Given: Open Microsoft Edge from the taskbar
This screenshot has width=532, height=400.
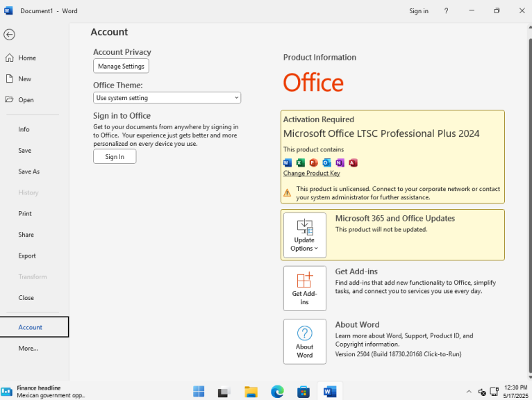Looking at the screenshot, I should pyautogui.click(x=277, y=392).
